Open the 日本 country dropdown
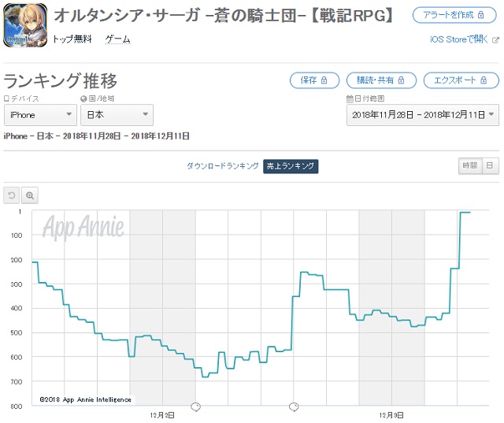 117,115
